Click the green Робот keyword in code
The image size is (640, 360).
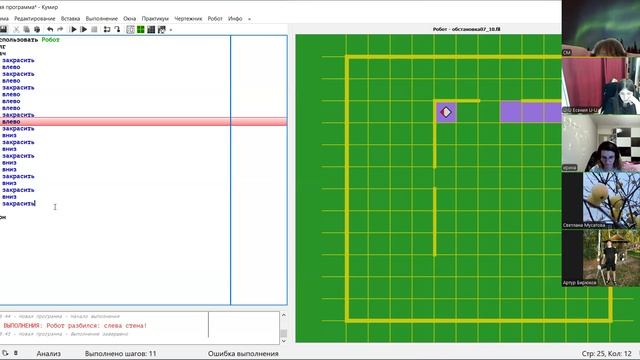click(51, 40)
